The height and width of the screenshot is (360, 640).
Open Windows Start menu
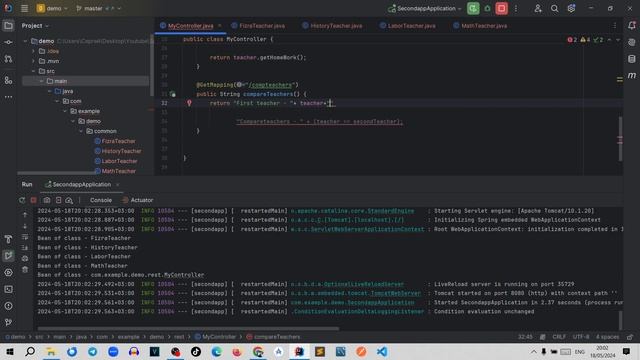point(10,351)
